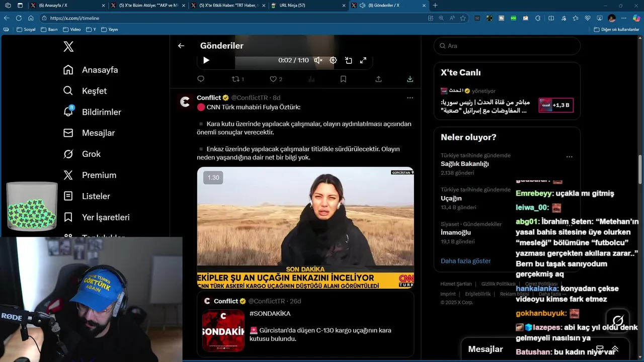The height and width of the screenshot is (362, 644).
Task: Open Sağlık Bakanlığı trend
Action: (465, 164)
